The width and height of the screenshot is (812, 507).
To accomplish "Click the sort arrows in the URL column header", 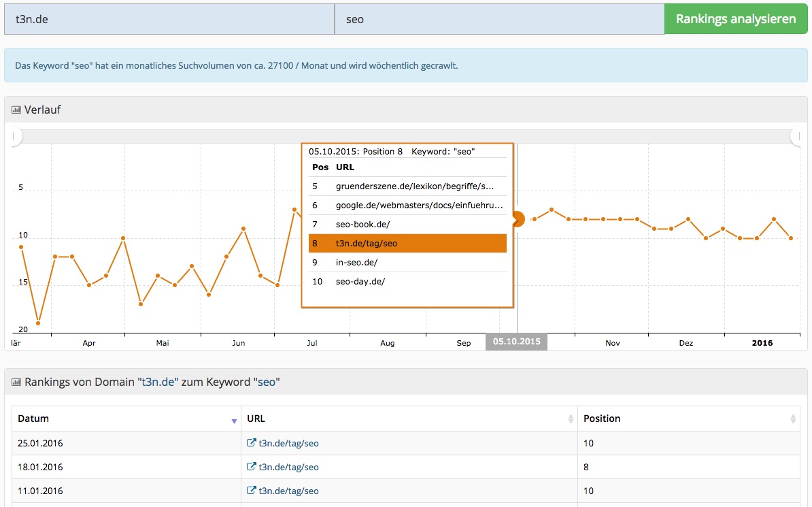I will click(x=571, y=419).
